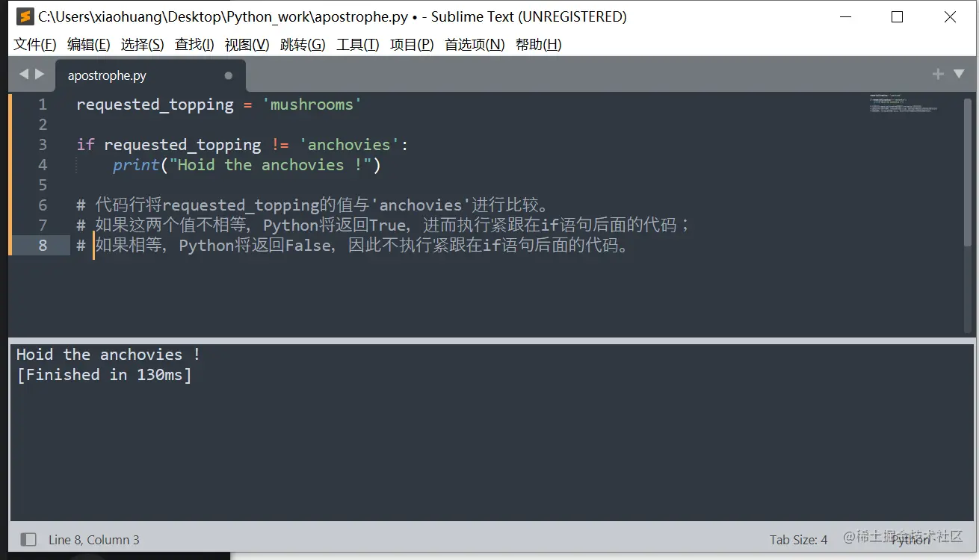Screen dimensions: 979x560
Task: Maximize the Sublime Text window
Action: pos(897,16)
